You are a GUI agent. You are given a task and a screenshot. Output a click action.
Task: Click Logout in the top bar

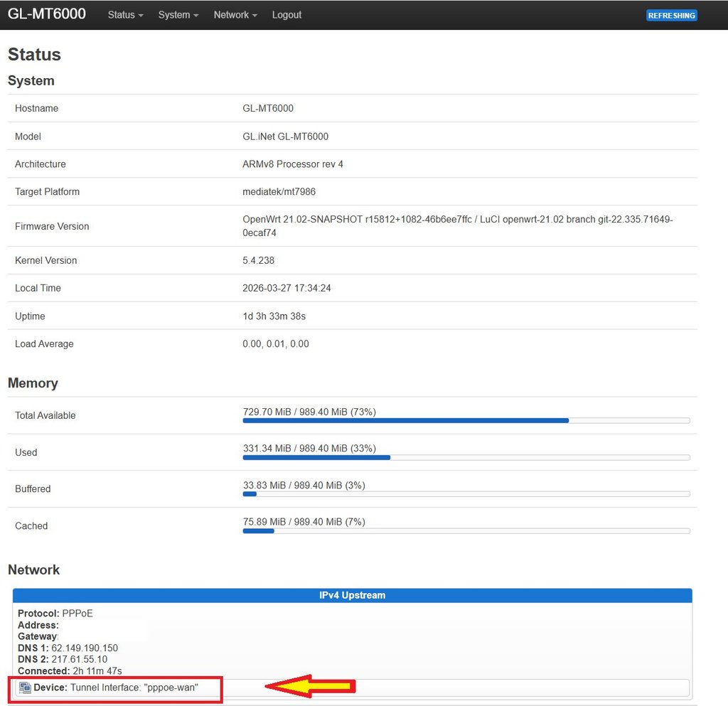click(x=287, y=15)
